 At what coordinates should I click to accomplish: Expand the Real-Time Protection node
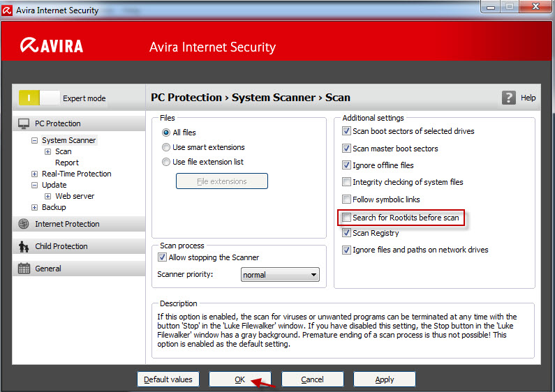[x=34, y=174]
